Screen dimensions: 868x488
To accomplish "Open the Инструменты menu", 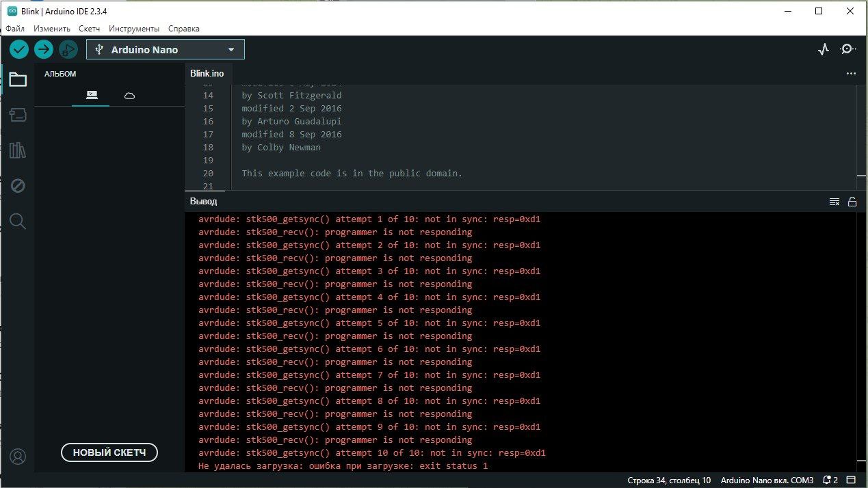I will coord(134,29).
